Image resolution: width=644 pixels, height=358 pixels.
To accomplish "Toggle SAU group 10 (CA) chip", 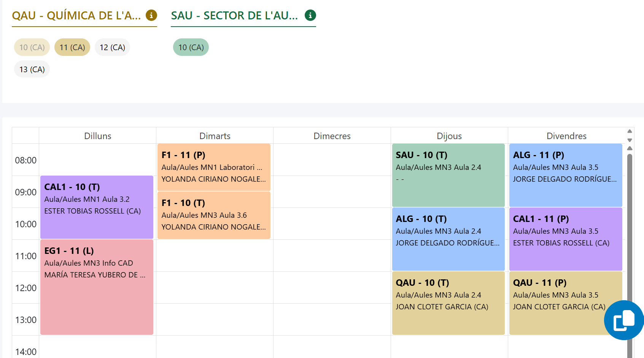I will pyautogui.click(x=191, y=48).
